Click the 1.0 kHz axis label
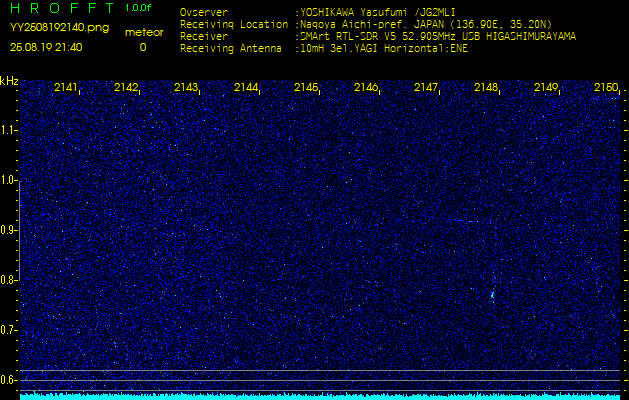 pos(9,180)
